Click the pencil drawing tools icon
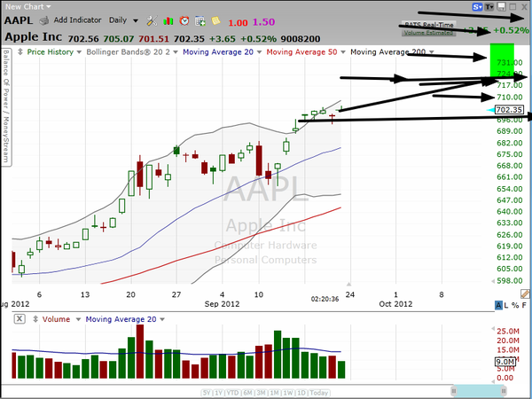This screenshot has width=532, height=399. click(x=525, y=293)
